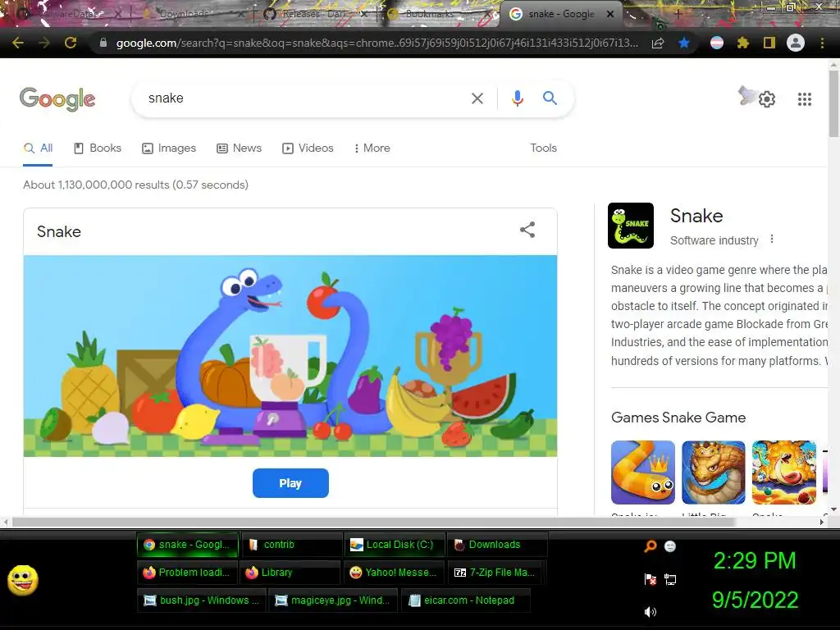Click the volume speaker tray icon
Screen dimensions: 840x630
(650, 612)
